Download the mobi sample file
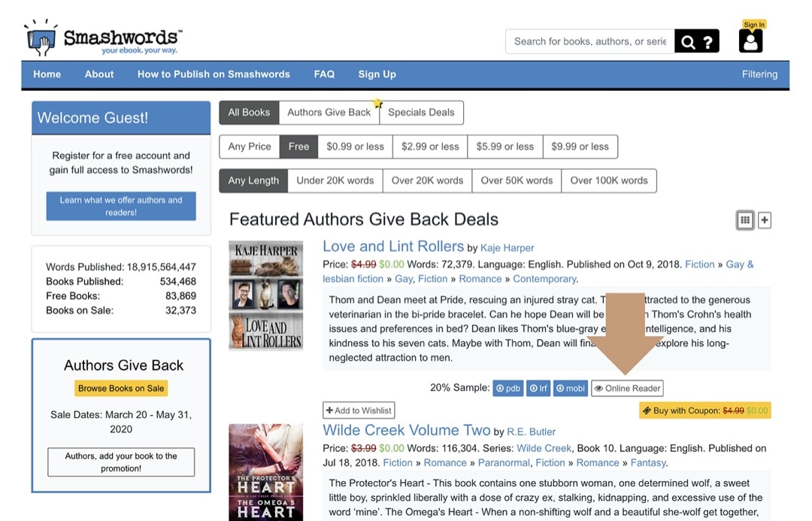The width and height of the screenshot is (812, 521). click(x=570, y=388)
